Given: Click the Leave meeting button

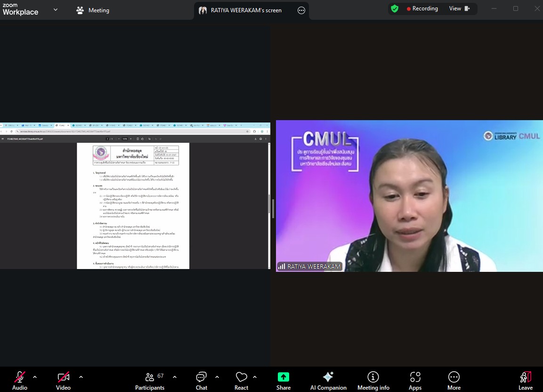Looking at the screenshot, I should (526, 380).
